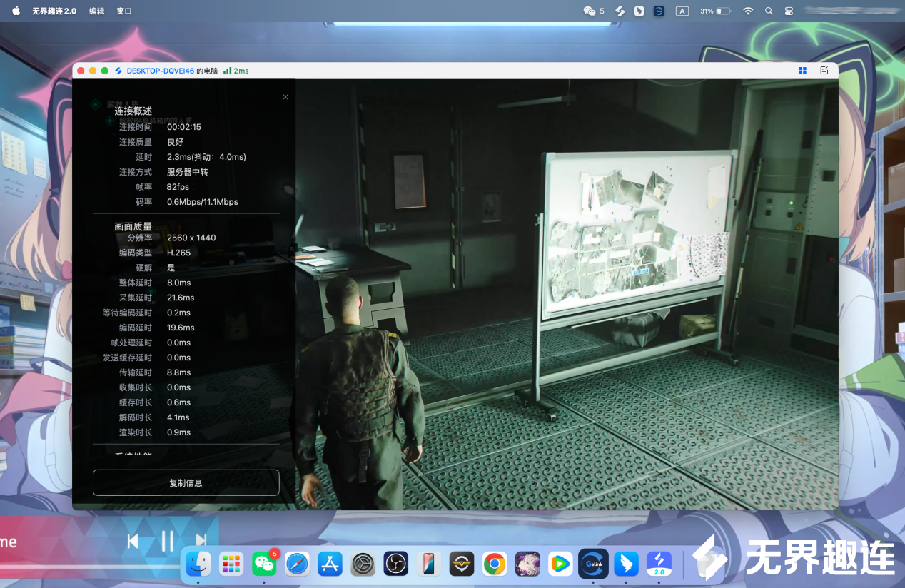This screenshot has height=588, width=905.
Task: Open the 编辑 menu
Action: (x=97, y=11)
